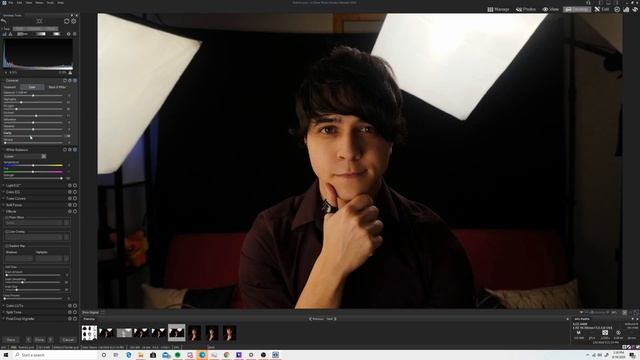
Task: Open the 365 mode circle icon
Action: click(617, 9)
